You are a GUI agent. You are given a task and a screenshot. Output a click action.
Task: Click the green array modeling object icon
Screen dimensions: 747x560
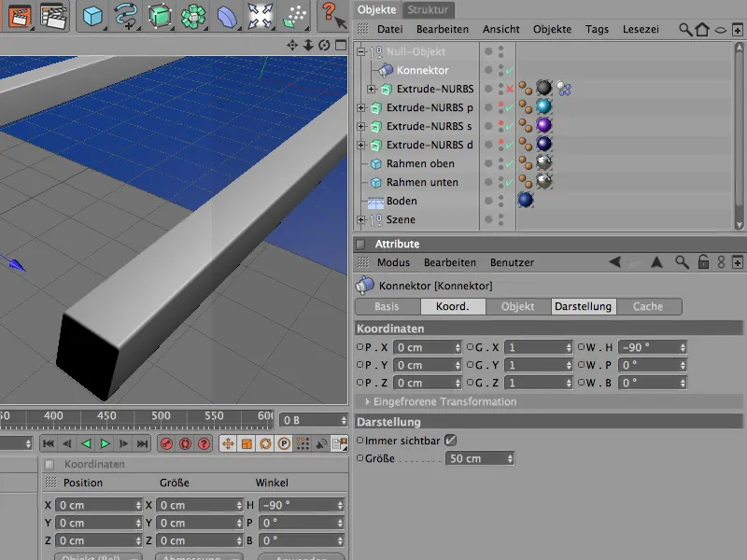click(x=195, y=16)
